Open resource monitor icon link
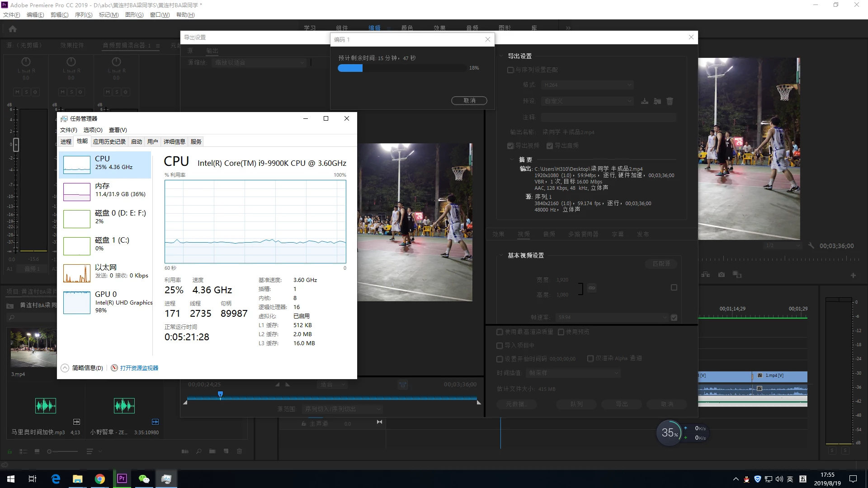Screen dimensions: 868x488 tap(139, 368)
